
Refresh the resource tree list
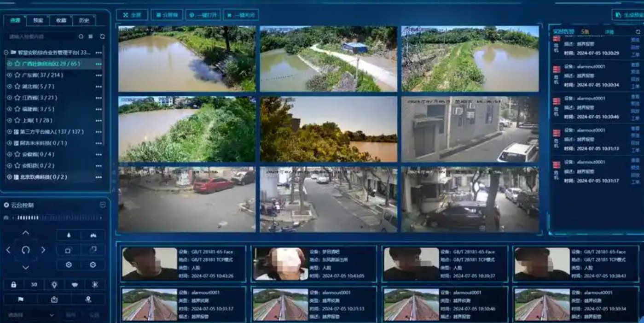(x=102, y=36)
